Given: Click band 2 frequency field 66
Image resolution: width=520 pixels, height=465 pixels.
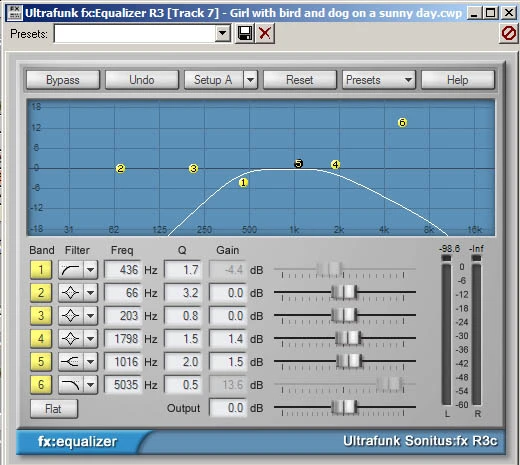Looking at the screenshot, I should click(x=123, y=293).
